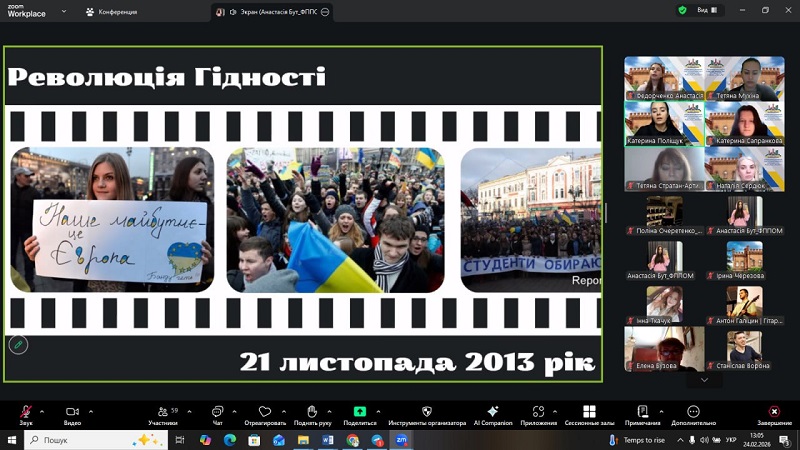Screen dimensions: 800x450
Task: Open Инструменты организатора host tools
Action: tap(427, 412)
